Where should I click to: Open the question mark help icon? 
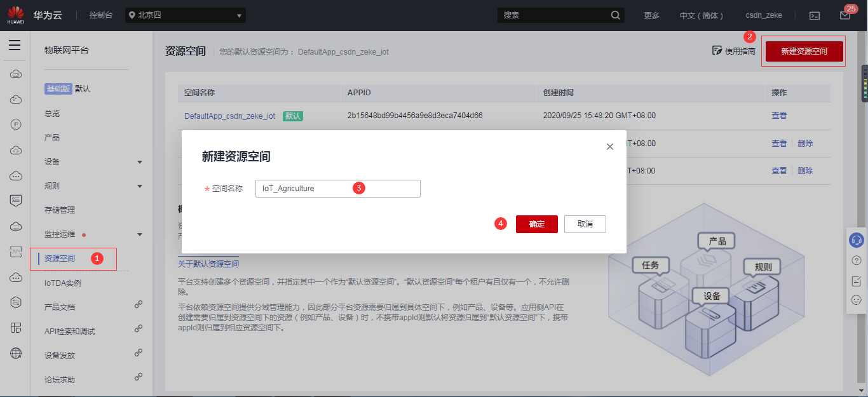click(x=856, y=260)
